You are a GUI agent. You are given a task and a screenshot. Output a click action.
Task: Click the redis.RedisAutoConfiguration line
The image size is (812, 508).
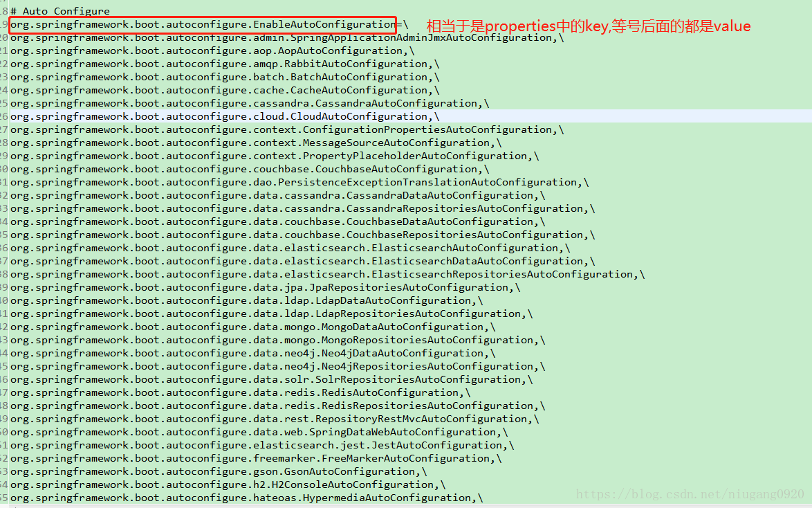point(240,393)
